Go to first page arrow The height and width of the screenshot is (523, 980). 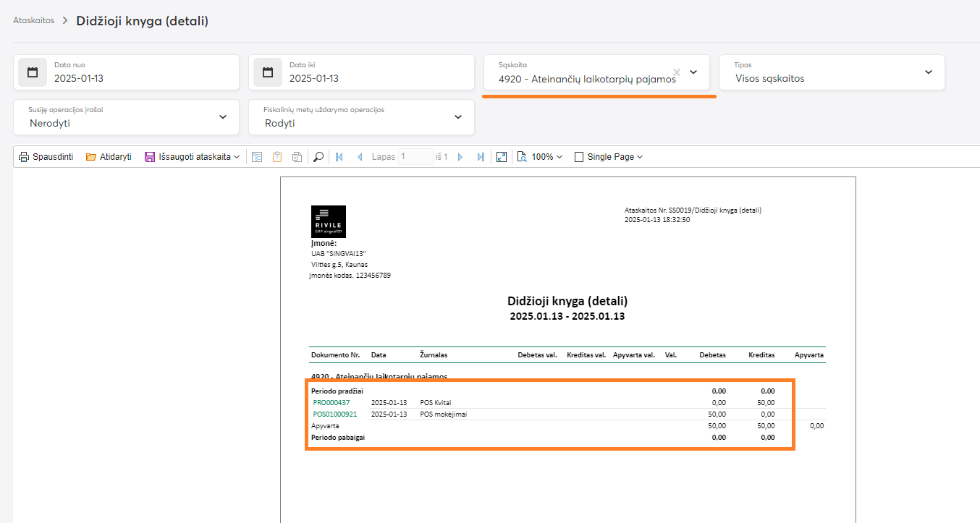click(x=339, y=157)
